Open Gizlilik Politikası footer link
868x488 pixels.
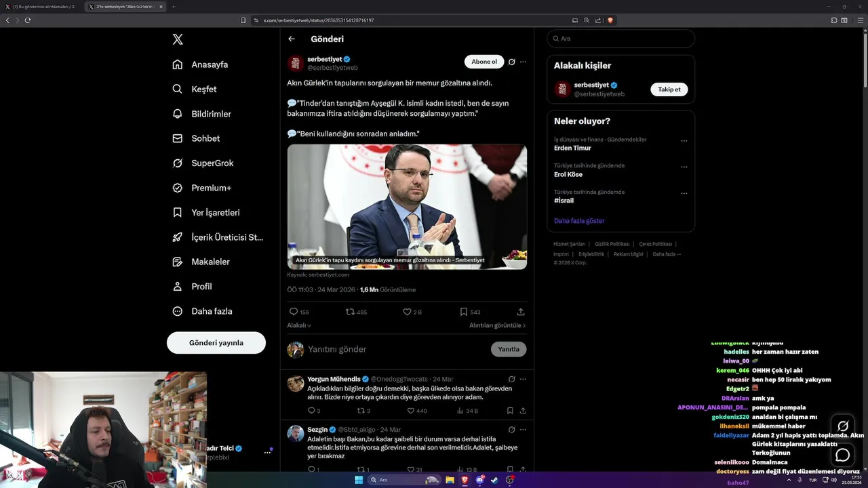point(612,244)
